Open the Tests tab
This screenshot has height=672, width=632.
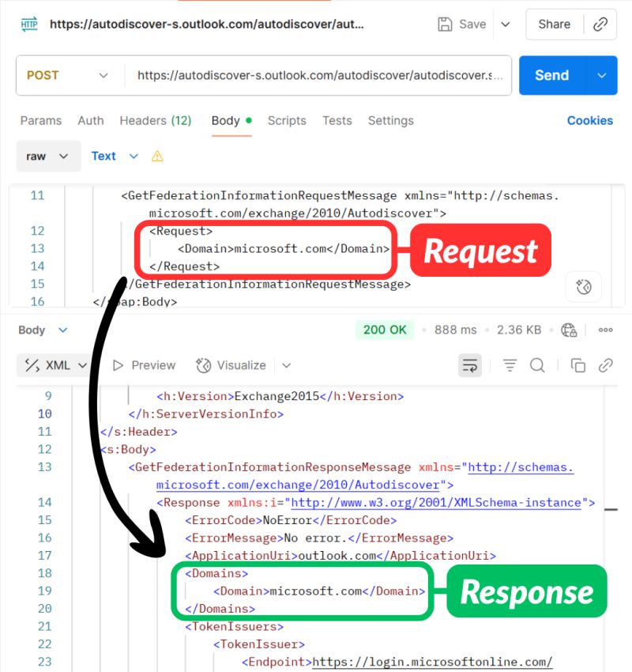pos(337,121)
